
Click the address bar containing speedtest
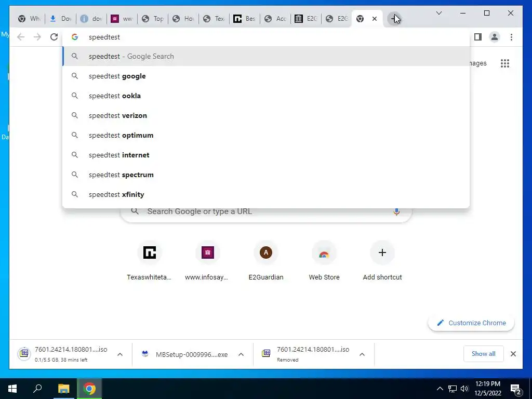coord(266,37)
